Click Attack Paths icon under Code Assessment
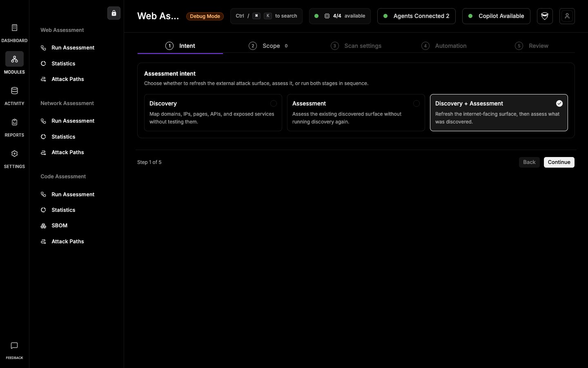The image size is (588, 368). [43, 242]
